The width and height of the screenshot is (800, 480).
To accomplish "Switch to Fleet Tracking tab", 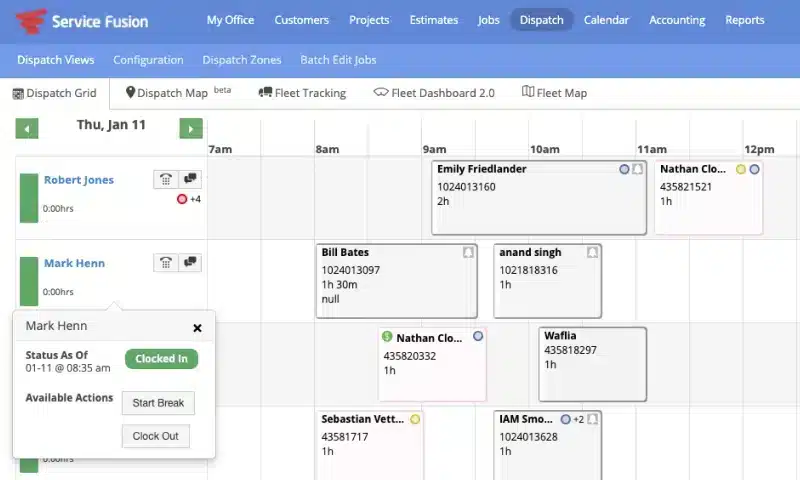I will (302, 93).
